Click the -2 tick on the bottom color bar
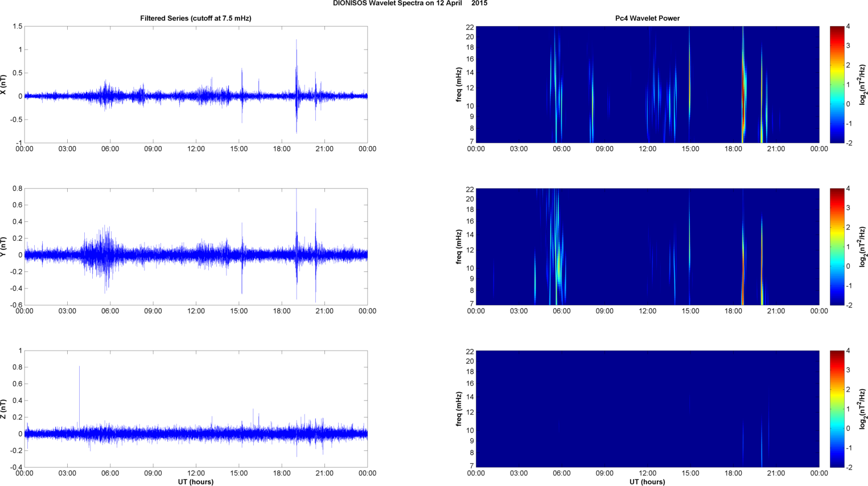This screenshot has width=868, height=486. click(849, 467)
